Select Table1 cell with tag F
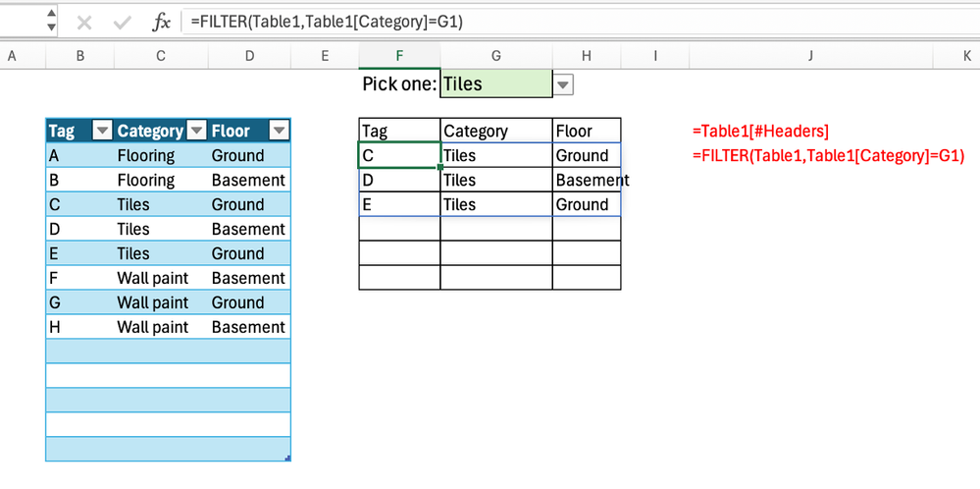 [x=80, y=278]
